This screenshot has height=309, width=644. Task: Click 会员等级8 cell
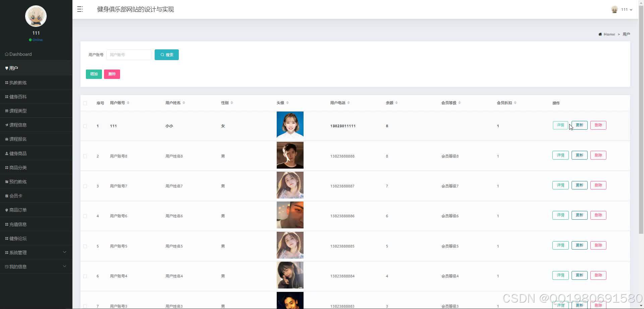click(x=450, y=156)
